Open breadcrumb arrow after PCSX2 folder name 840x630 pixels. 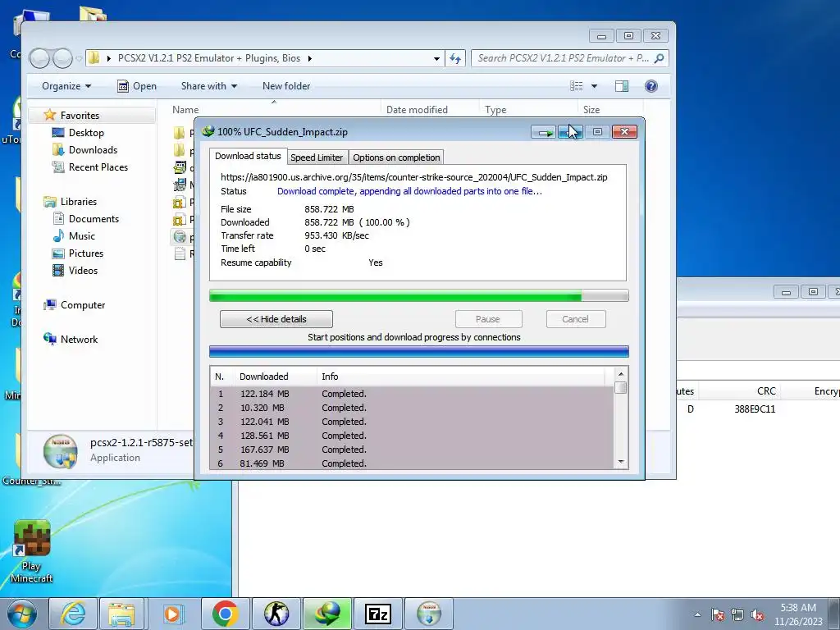309,58
